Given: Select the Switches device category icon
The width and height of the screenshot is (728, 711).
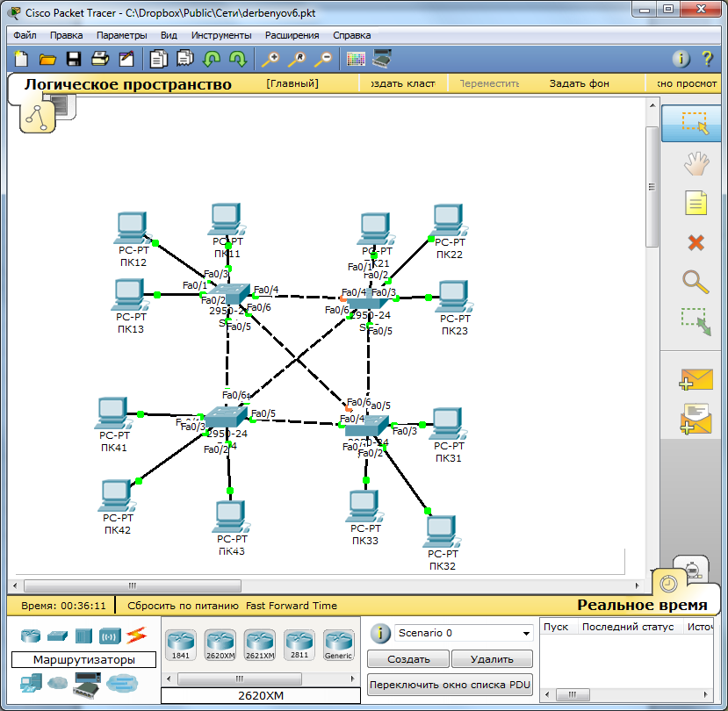Looking at the screenshot, I should 57,636.
